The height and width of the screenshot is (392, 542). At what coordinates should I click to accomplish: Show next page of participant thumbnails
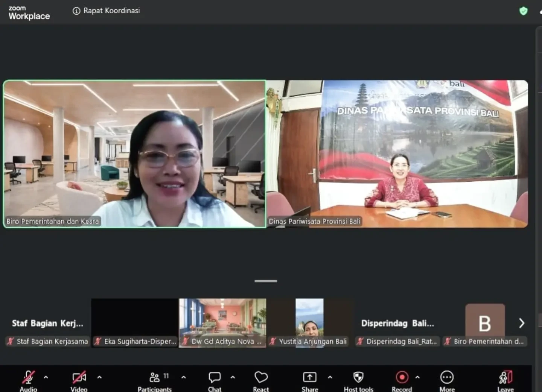pyautogui.click(x=522, y=323)
